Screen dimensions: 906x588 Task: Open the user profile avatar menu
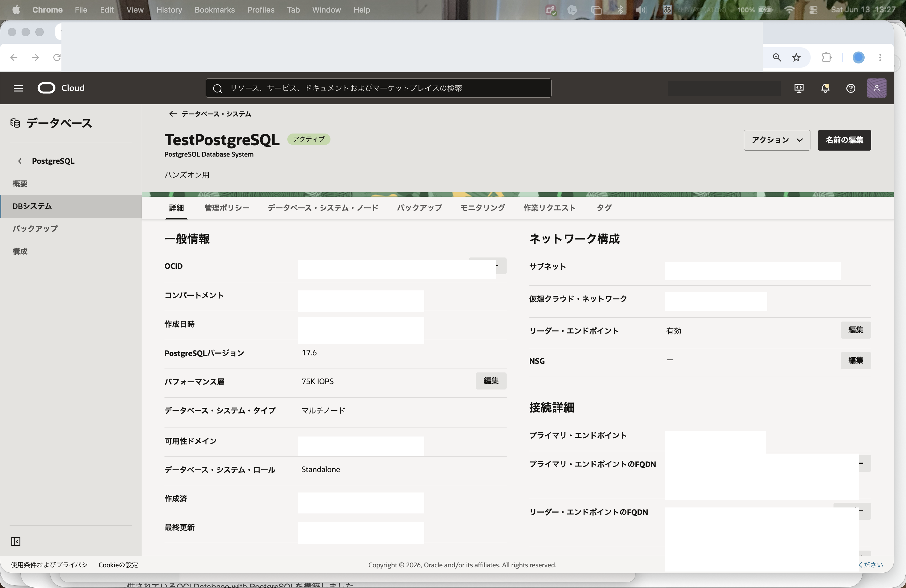coord(877,88)
